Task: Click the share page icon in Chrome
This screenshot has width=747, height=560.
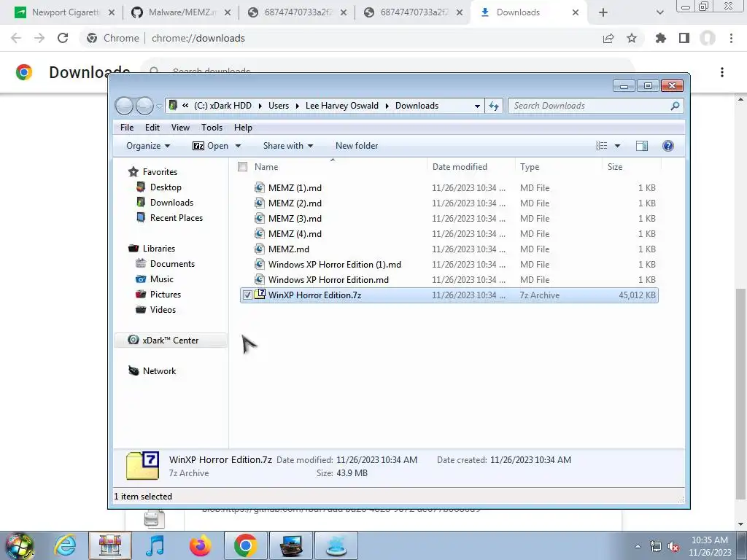Action: [608, 38]
